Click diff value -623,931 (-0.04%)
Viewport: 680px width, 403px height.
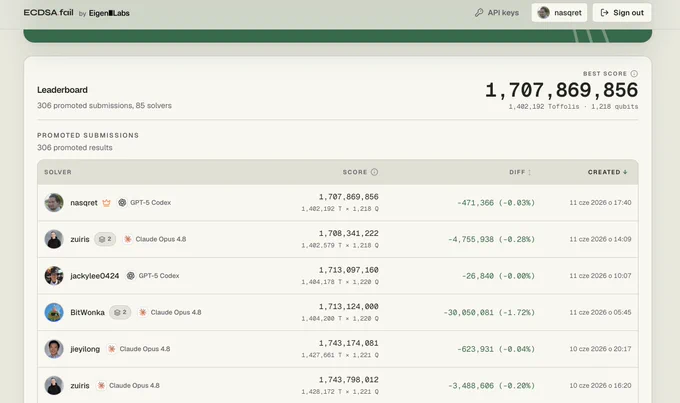tap(496, 349)
